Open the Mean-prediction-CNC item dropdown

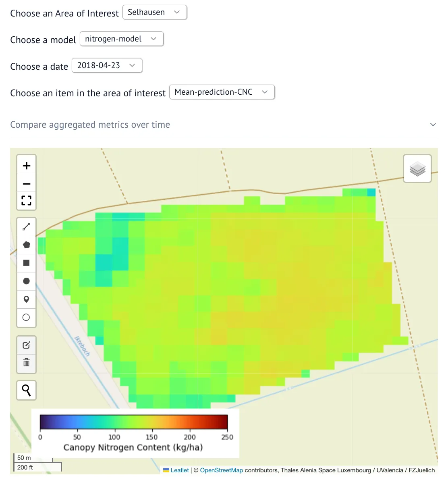[222, 92]
